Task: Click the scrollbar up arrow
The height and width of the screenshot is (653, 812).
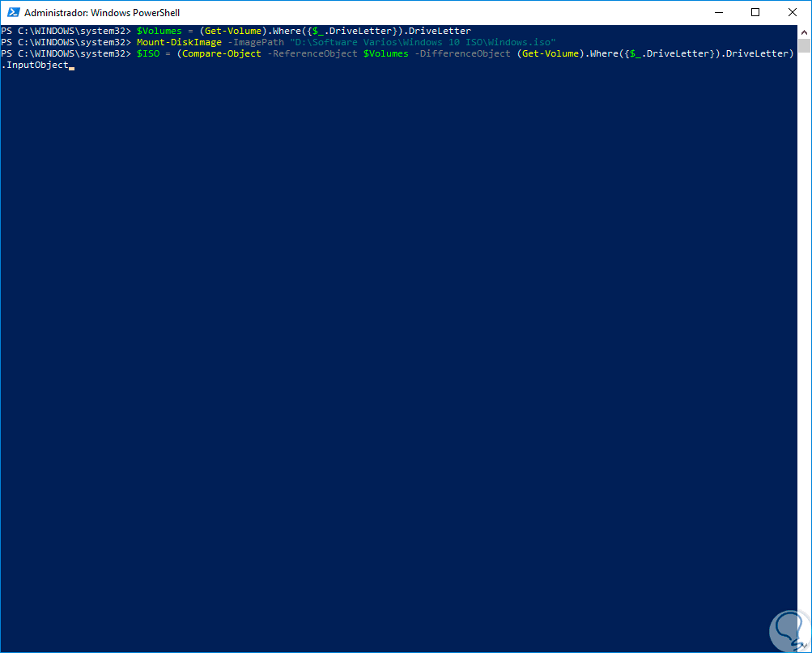Action: [x=804, y=32]
